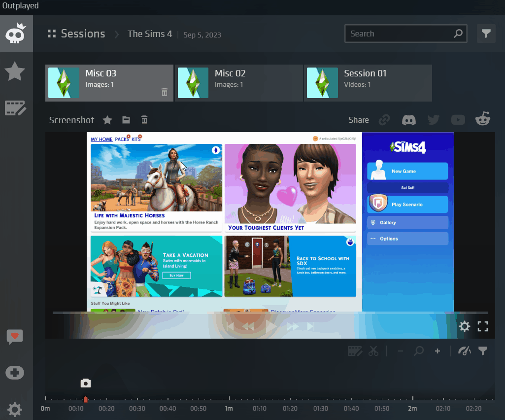Share screenshot to YouTube

458,120
